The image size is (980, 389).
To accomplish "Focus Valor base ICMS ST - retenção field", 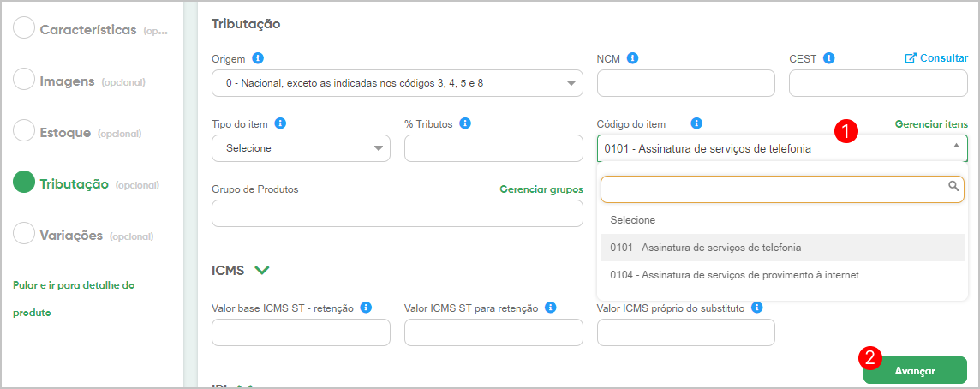I will point(302,332).
